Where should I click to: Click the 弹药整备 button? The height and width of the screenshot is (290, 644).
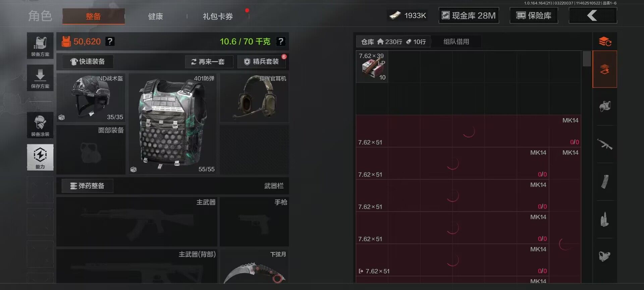[88, 186]
